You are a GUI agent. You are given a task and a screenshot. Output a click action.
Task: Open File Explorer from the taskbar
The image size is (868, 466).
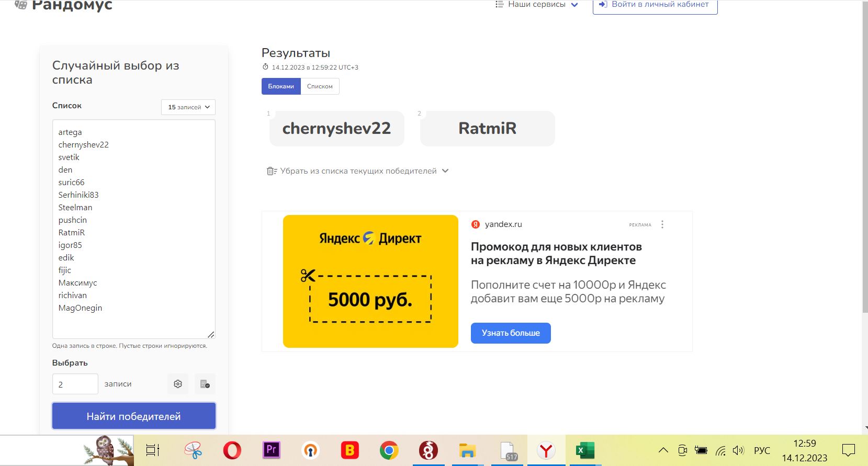pos(467,450)
